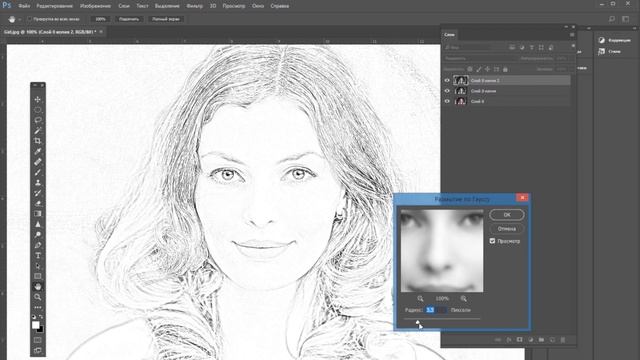Image resolution: width=640 pixels, height=360 pixels.
Task: Open the Изображение menu
Action: [96, 6]
